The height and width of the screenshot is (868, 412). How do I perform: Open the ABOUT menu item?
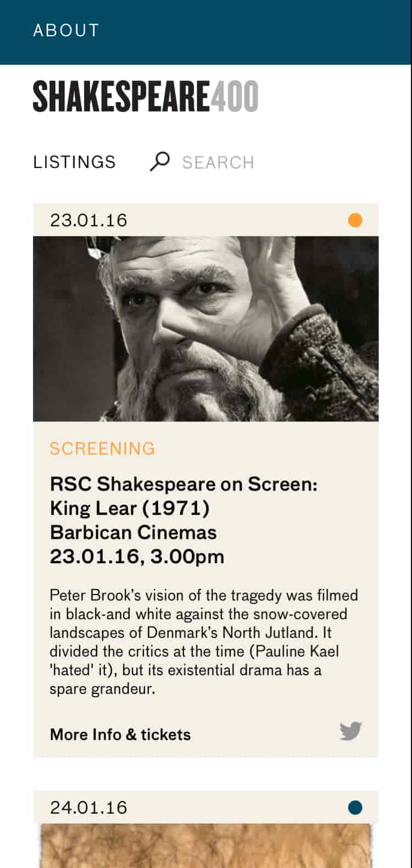pos(66,30)
